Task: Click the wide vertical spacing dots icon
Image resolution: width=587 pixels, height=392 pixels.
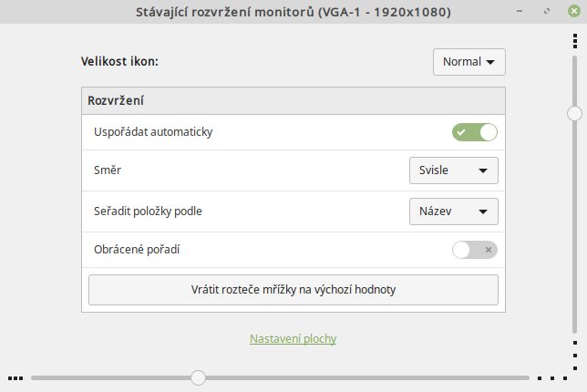Action: [x=575, y=356]
